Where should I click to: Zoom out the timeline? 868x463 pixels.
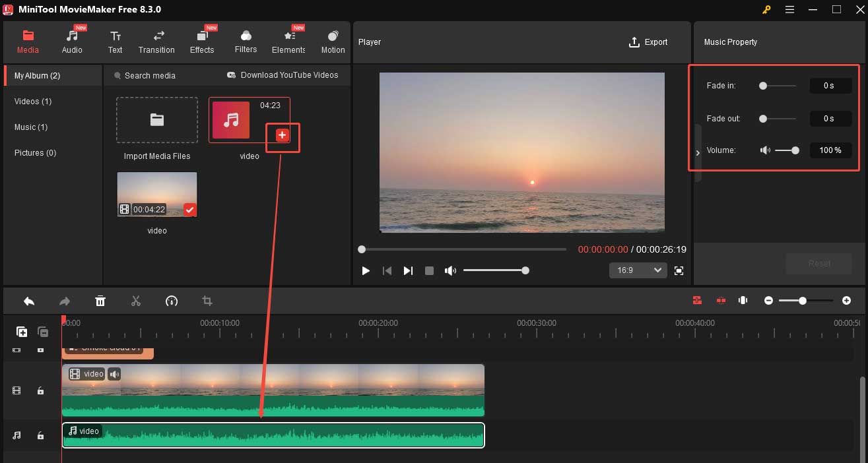click(768, 301)
